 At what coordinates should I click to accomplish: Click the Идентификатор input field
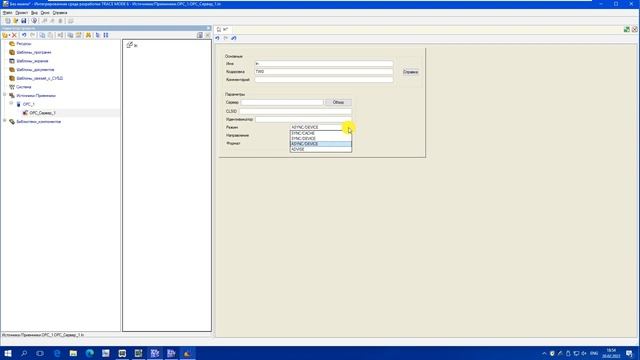(x=303, y=120)
